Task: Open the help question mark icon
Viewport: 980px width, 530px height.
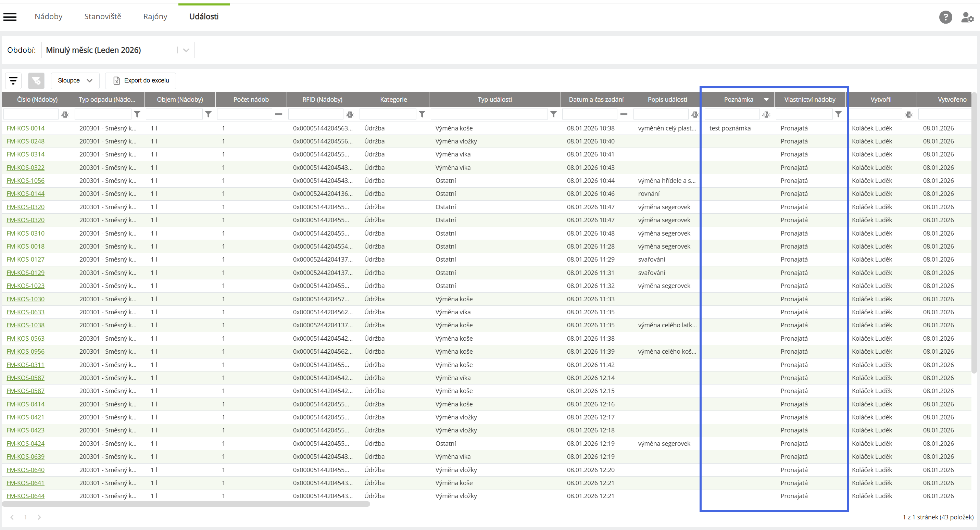Action: tap(945, 17)
